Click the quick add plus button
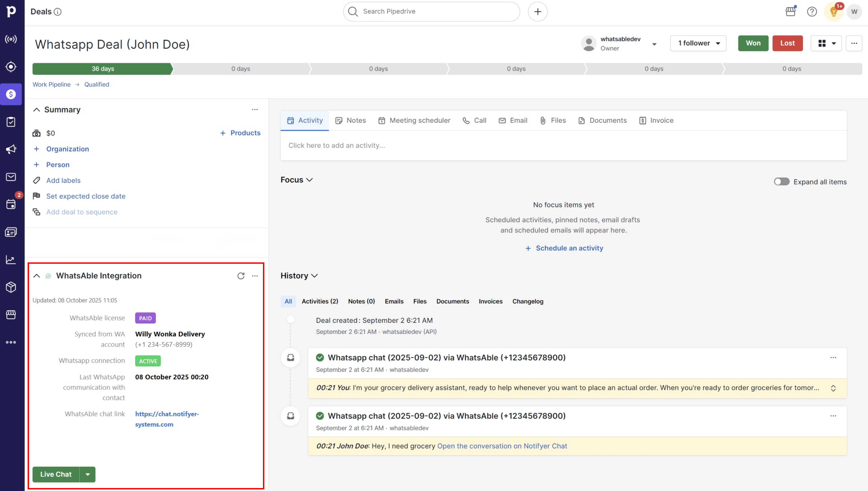Image resolution: width=868 pixels, height=491 pixels. [x=537, y=11]
